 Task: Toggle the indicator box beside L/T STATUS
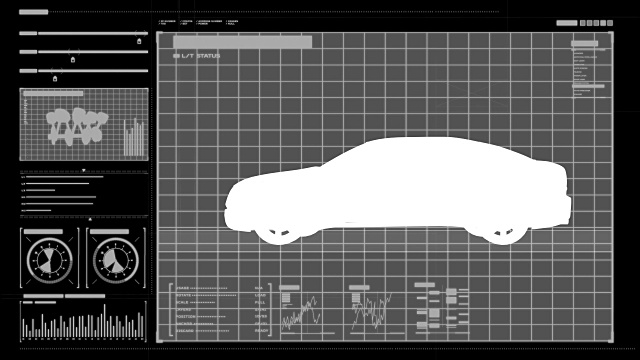click(176, 56)
